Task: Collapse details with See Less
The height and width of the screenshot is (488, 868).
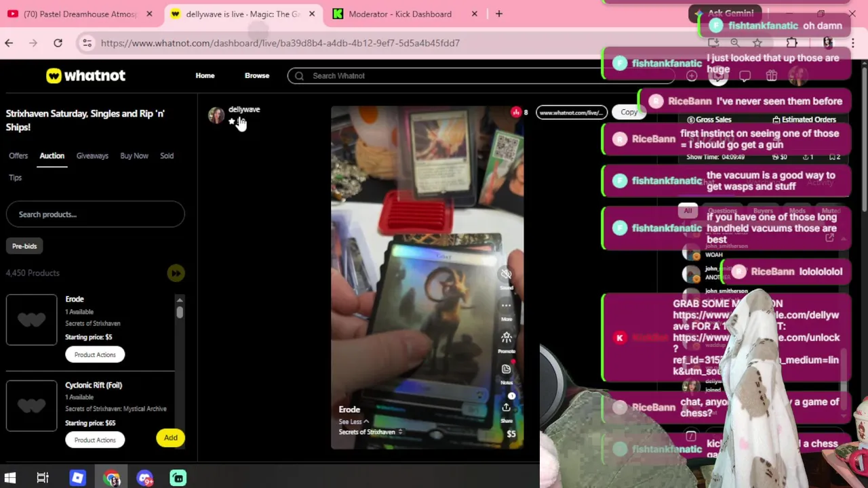Action: [354, 422]
